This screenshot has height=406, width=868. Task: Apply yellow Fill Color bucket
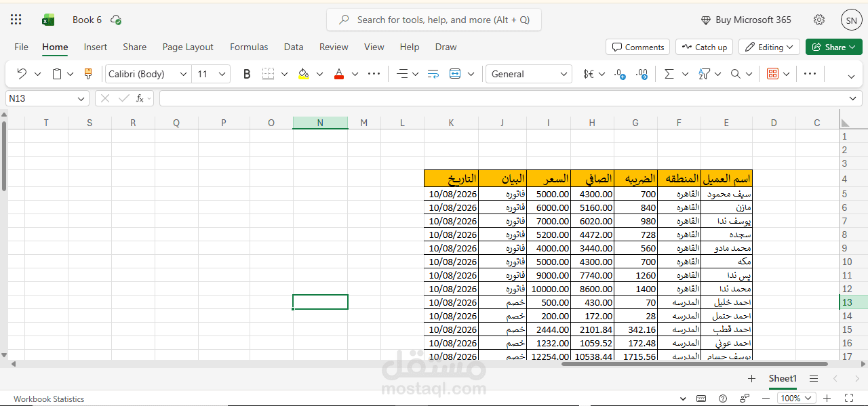point(303,74)
